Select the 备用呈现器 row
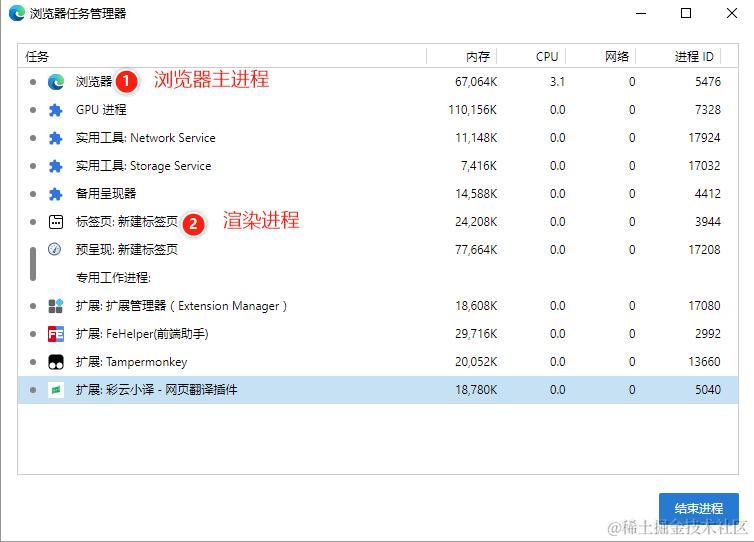The height and width of the screenshot is (542, 754). [378, 193]
